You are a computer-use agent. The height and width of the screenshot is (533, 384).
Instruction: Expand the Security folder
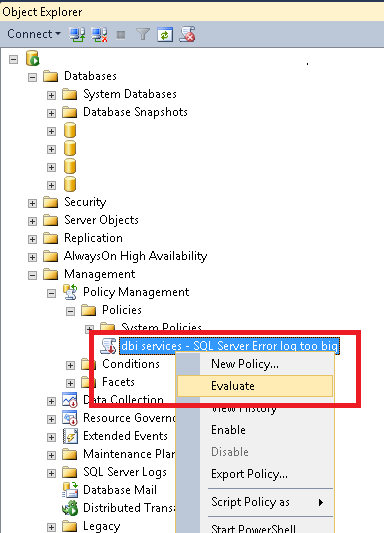tap(32, 203)
